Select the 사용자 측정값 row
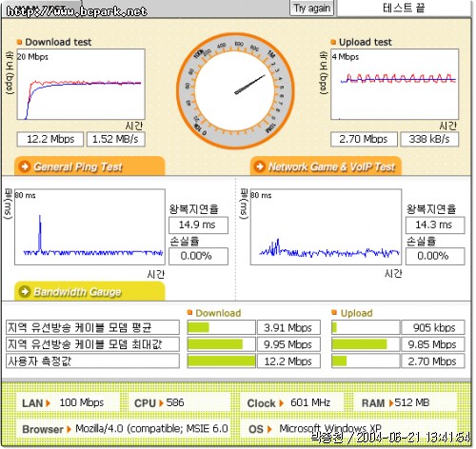 [x=92, y=361]
